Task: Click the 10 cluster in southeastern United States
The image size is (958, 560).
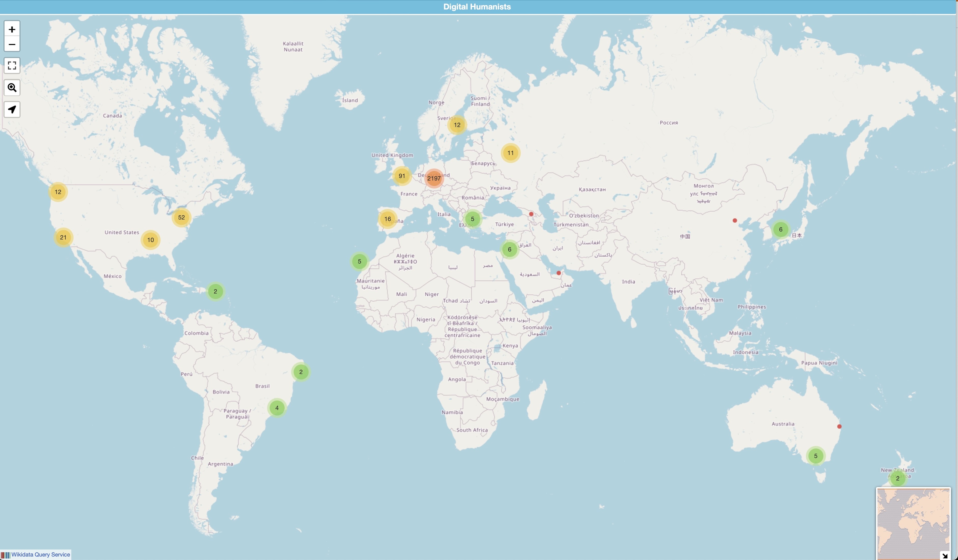Action: pos(151,240)
